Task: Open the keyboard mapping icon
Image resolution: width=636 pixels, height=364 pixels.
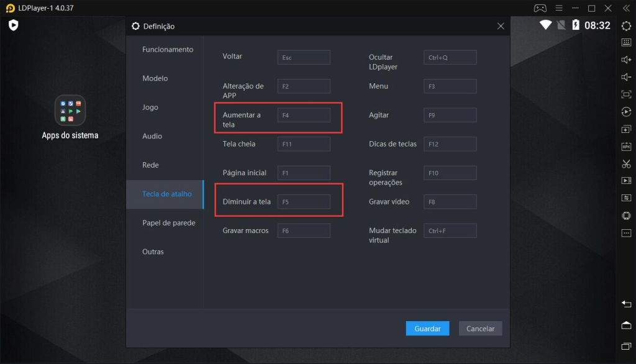Action: [626, 42]
